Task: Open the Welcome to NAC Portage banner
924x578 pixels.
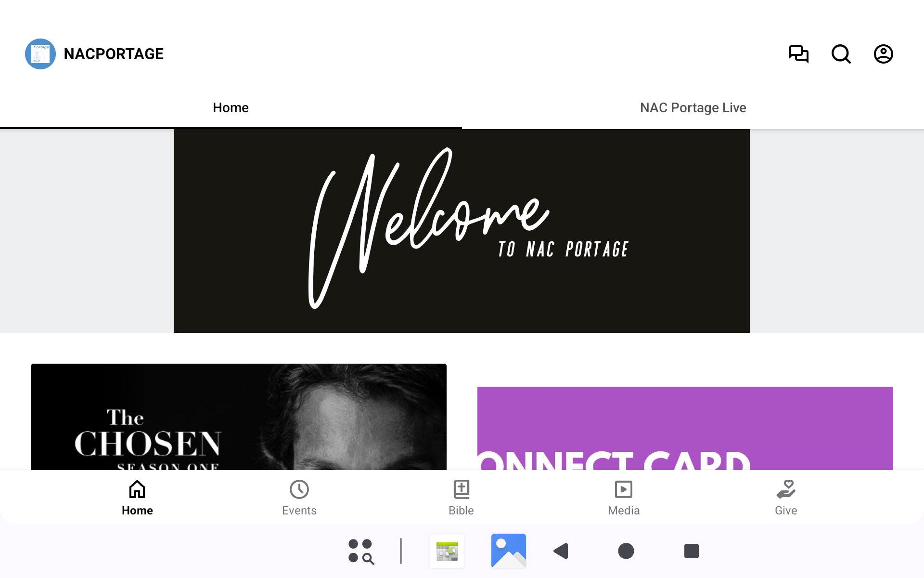Action: point(462,231)
